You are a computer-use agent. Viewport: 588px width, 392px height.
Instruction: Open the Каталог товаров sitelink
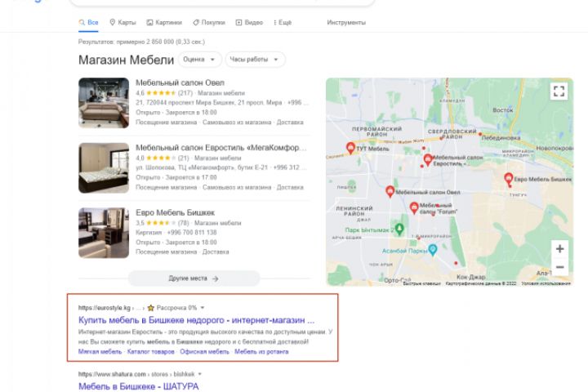click(151, 351)
